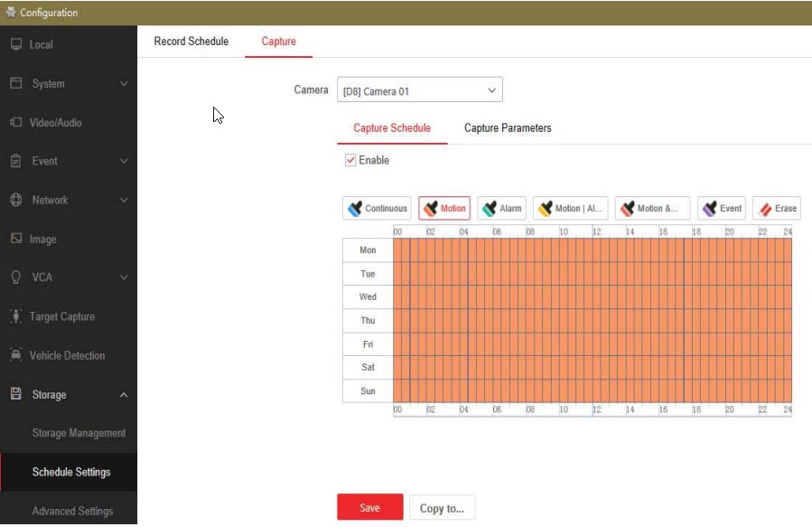Click the Wednesday row in schedule grid
Image resolution: width=812 pixels, height=527 pixels.
(592, 297)
